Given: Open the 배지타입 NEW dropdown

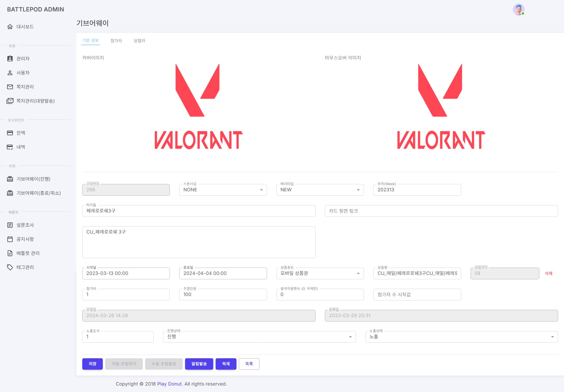Looking at the screenshot, I should click(320, 190).
